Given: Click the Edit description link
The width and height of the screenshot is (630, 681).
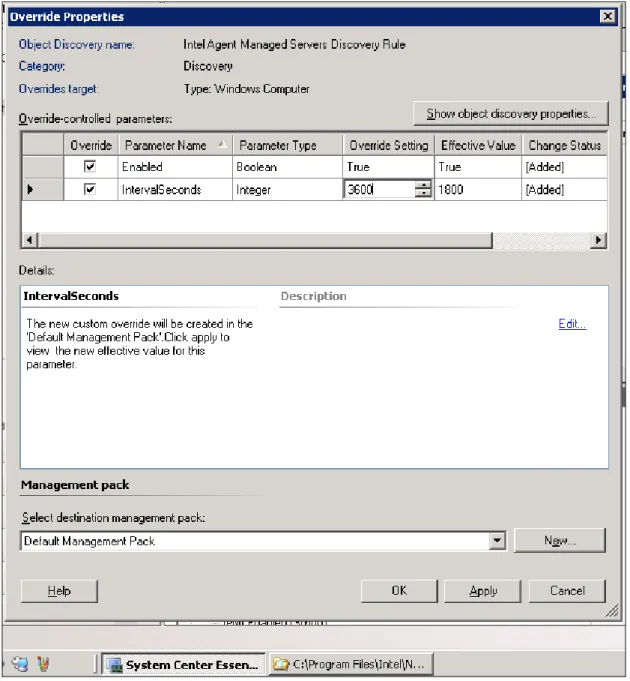Looking at the screenshot, I should [x=572, y=324].
